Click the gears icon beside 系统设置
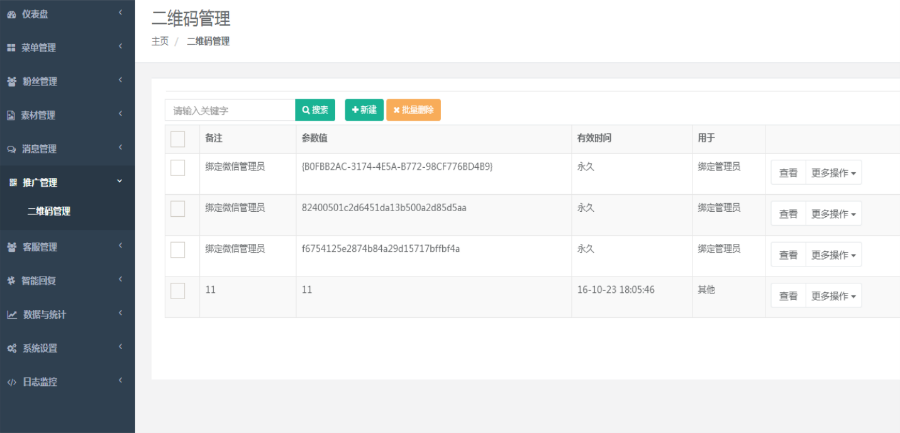The width and height of the screenshot is (900, 433). pos(11,349)
